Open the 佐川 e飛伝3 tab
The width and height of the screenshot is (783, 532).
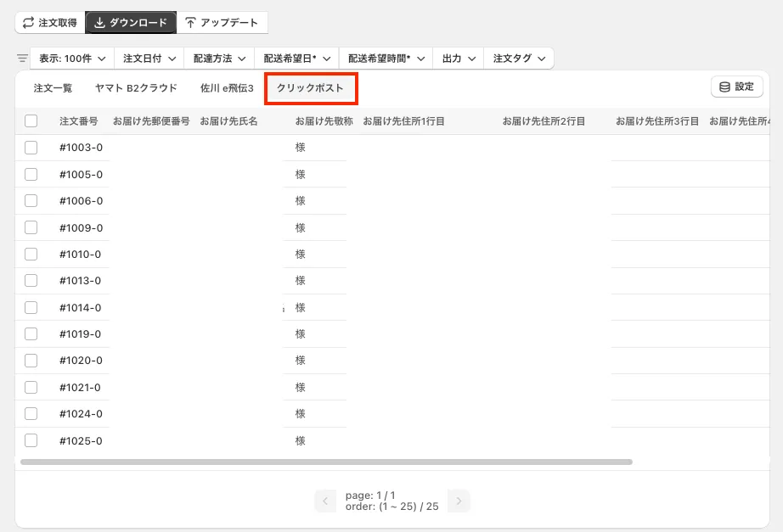[227, 88]
